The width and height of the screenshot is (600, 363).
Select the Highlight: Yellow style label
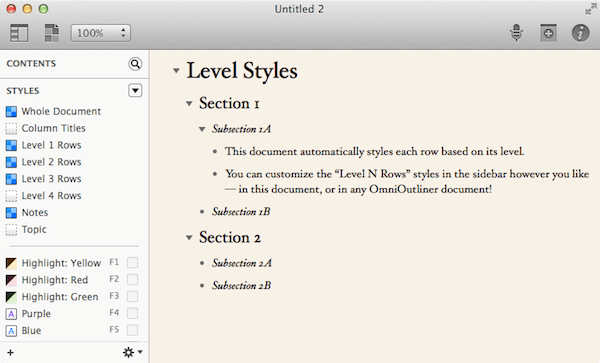tap(61, 263)
